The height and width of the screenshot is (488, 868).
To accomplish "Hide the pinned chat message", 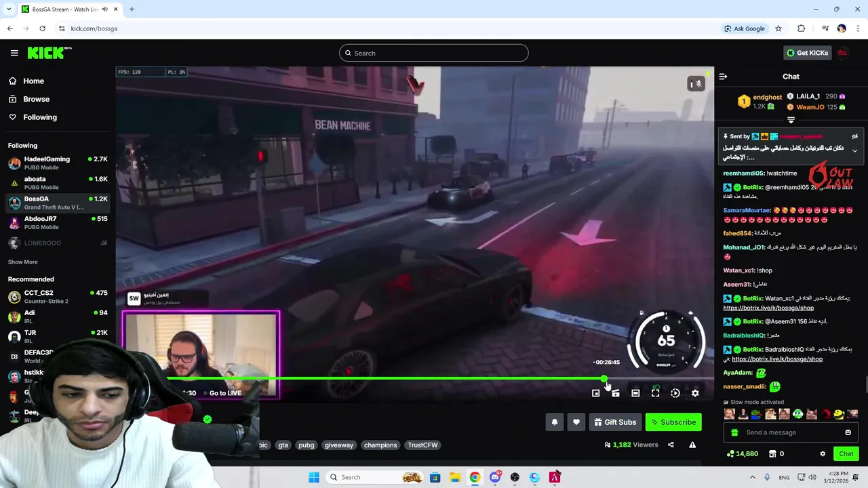I will click(855, 136).
